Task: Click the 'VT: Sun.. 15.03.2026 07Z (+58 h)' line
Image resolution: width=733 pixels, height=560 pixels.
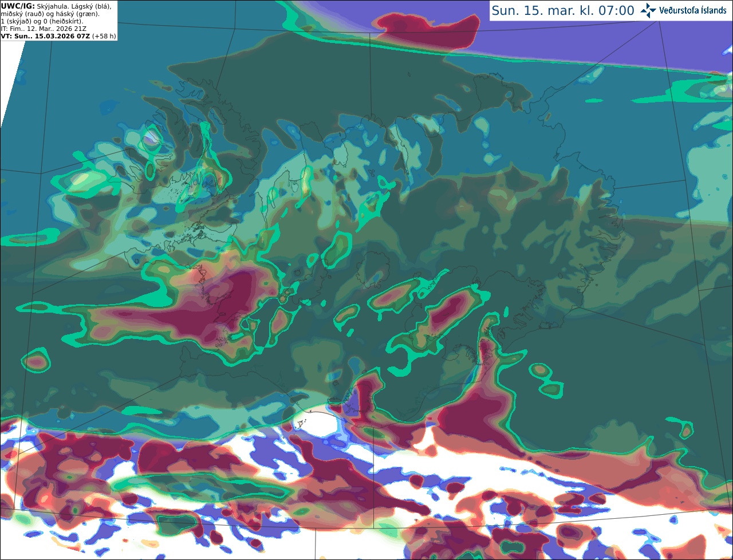Action: coord(58,36)
